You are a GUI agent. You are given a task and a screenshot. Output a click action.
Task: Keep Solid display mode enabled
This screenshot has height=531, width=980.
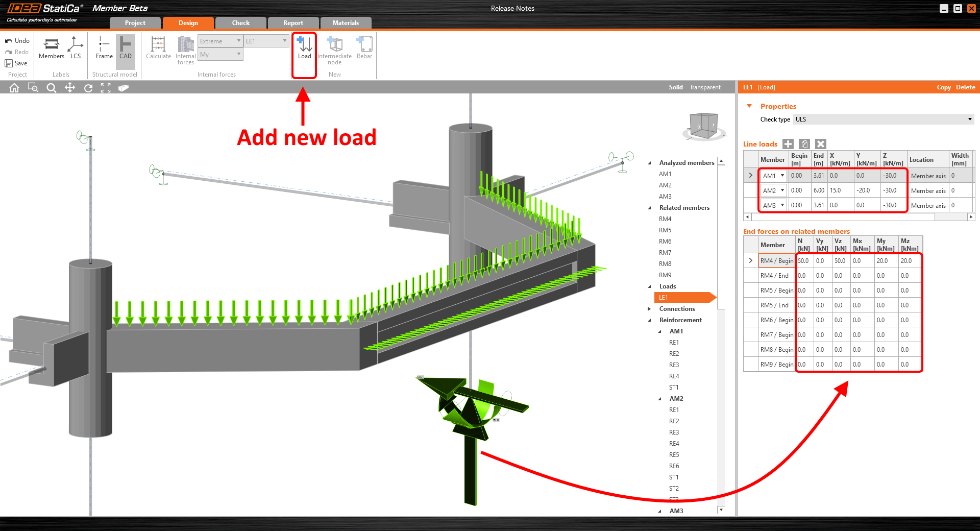(x=675, y=87)
